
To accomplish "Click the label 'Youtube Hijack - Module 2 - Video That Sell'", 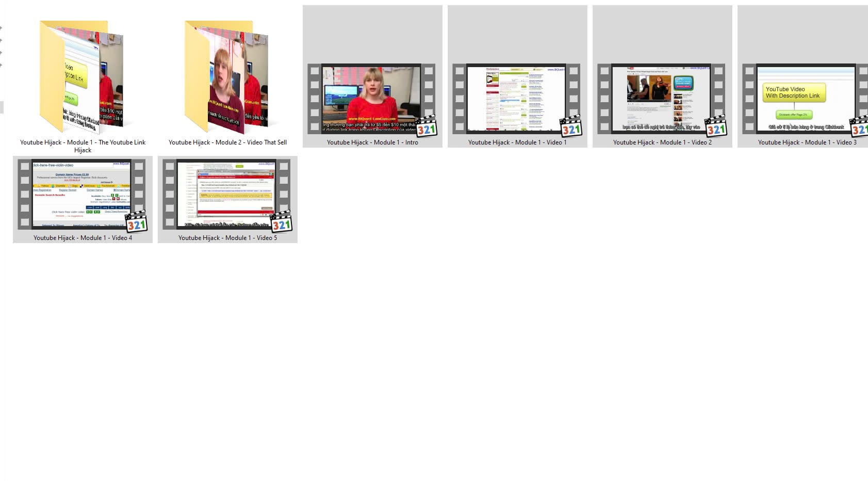I will 227,142.
